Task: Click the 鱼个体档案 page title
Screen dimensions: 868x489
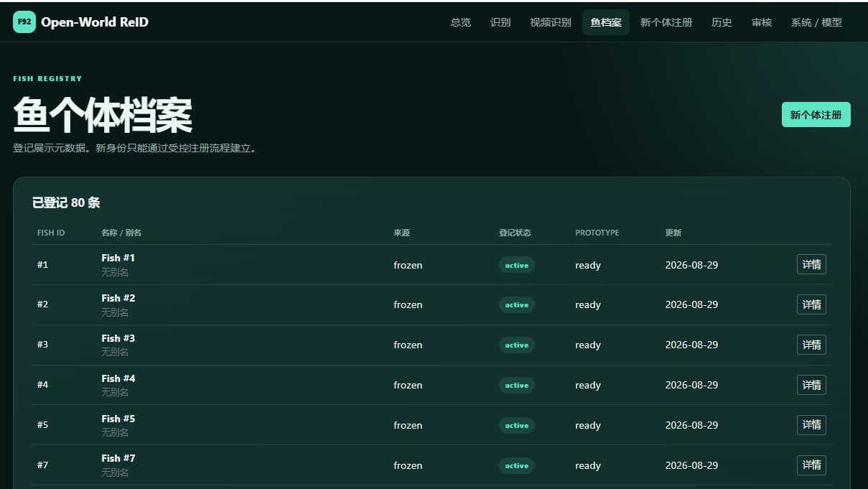Action: click(103, 116)
